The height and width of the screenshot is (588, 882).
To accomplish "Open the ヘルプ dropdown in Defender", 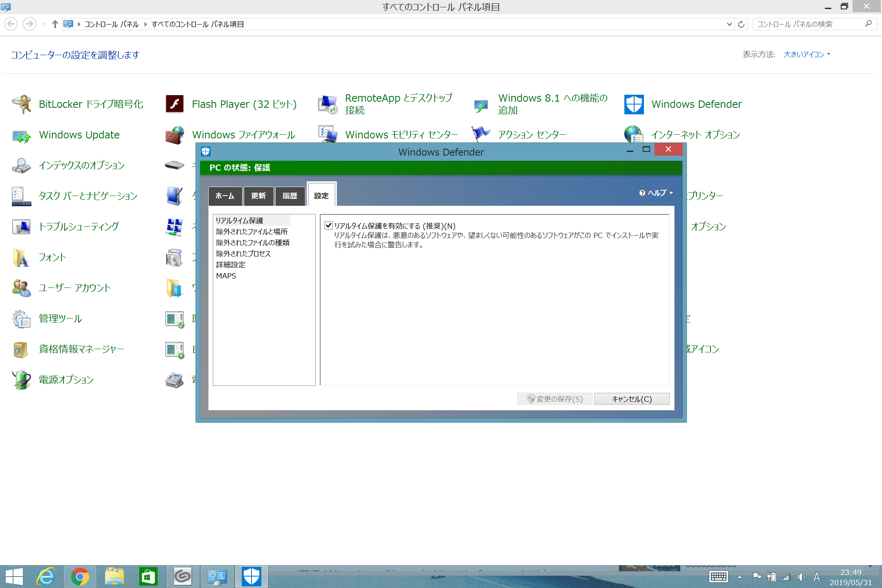I will [x=656, y=193].
